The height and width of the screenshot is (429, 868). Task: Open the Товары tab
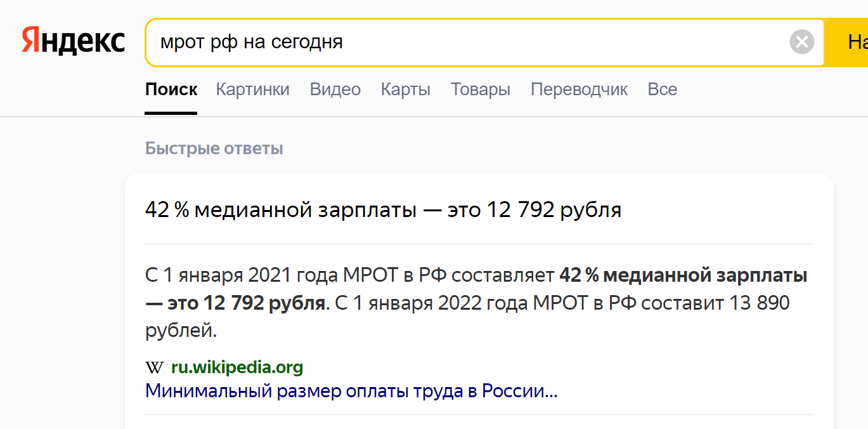[481, 89]
